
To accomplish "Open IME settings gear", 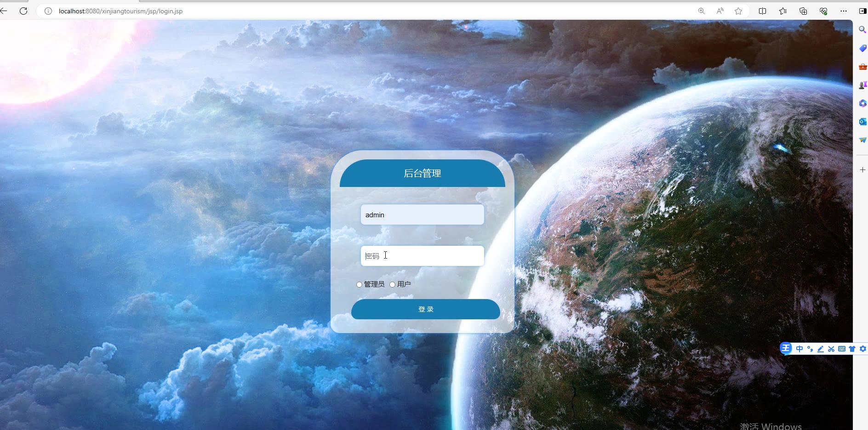I will pyautogui.click(x=862, y=349).
